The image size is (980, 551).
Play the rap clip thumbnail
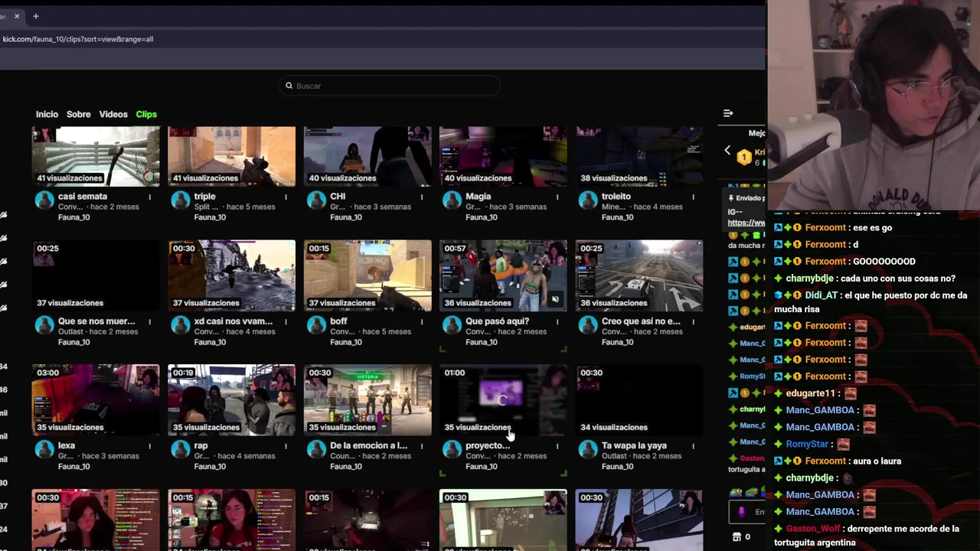(x=232, y=400)
